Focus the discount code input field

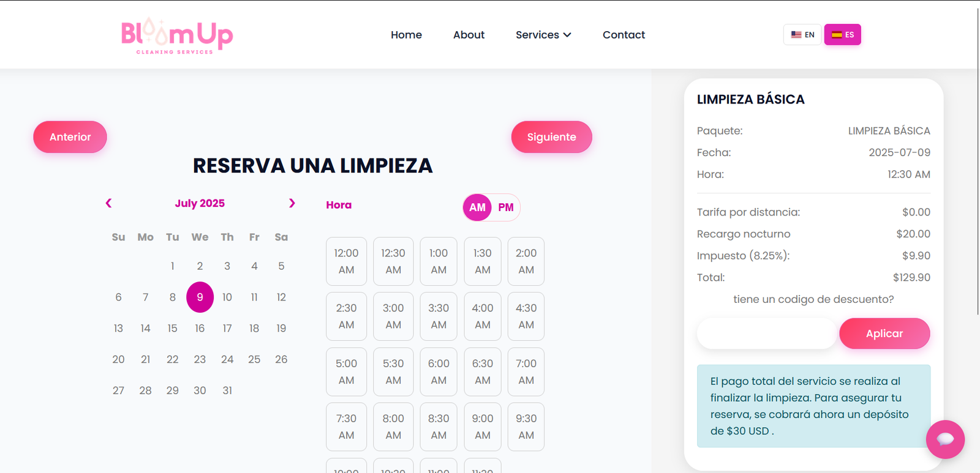pos(766,333)
